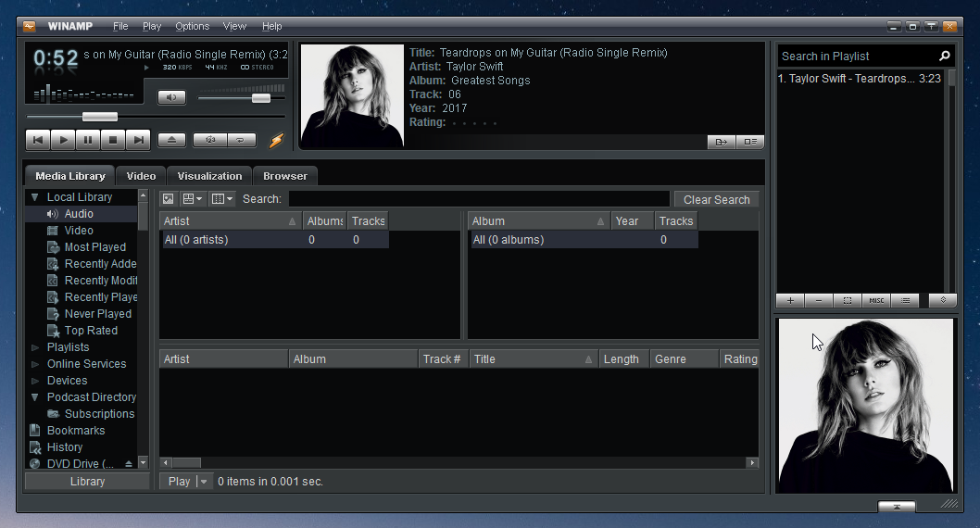The width and height of the screenshot is (980, 528).
Task: Toggle album art view icon near Search
Action: (169, 199)
